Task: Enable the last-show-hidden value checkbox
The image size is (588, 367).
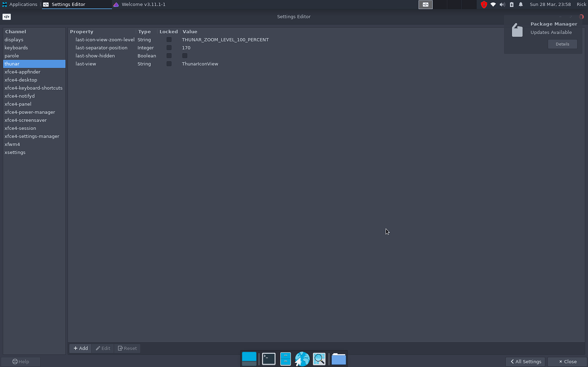Action: tap(184, 55)
